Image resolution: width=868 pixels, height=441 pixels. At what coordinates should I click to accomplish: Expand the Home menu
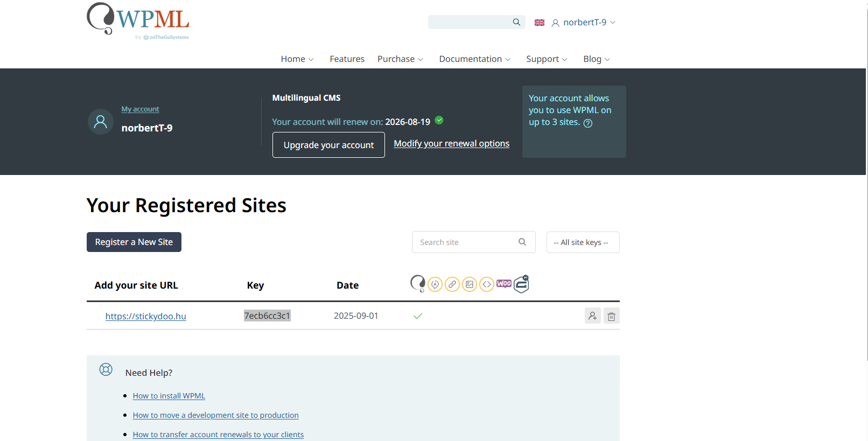tap(297, 59)
